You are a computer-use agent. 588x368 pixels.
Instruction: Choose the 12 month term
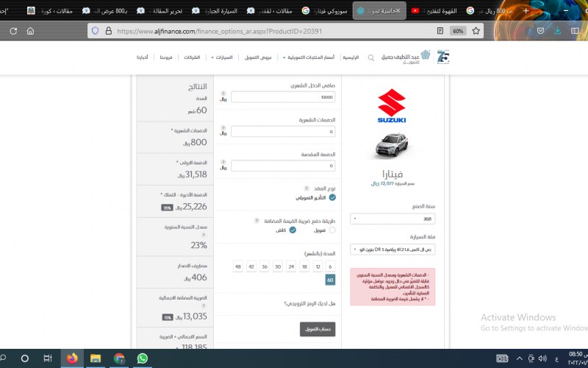[x=318, y=266]
